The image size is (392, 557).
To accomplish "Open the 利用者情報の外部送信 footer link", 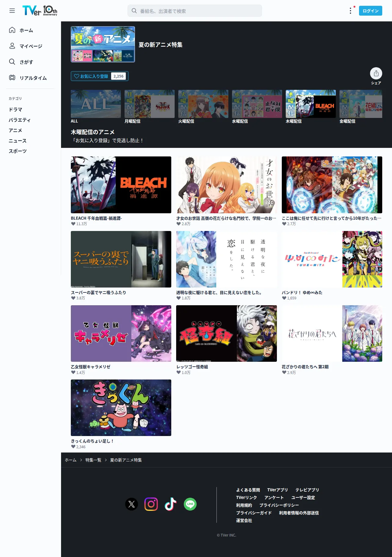I will (299, 513).
